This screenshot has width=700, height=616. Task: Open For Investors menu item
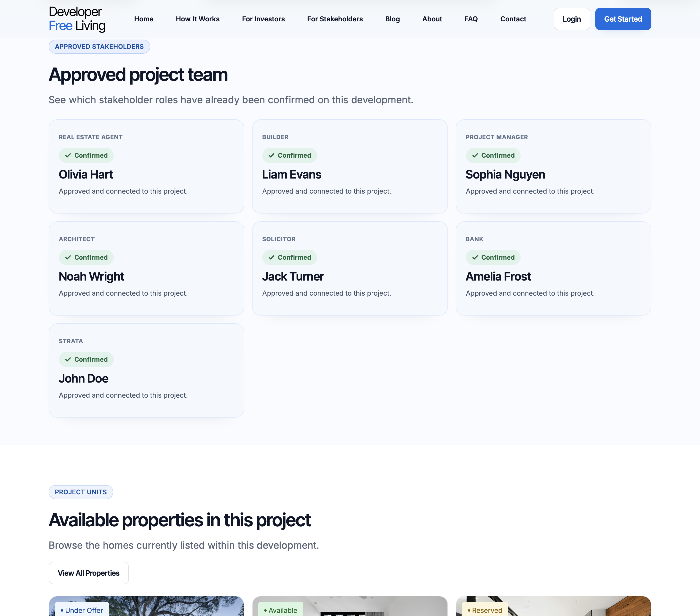[263, 19]
